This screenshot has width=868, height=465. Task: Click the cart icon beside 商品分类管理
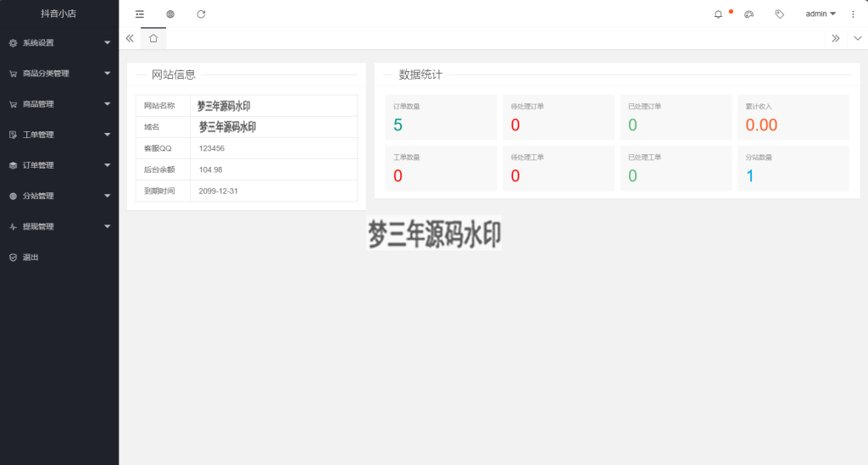[x=14, y=74]
